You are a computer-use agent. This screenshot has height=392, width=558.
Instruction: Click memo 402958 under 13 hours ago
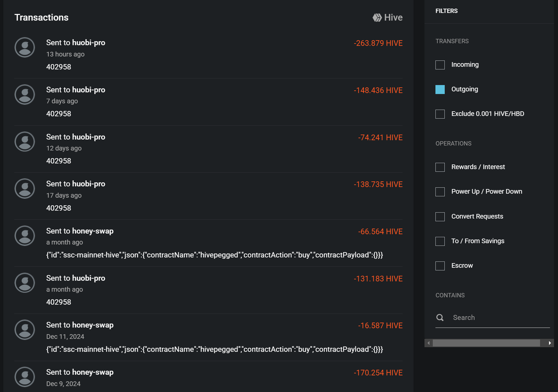59,67
